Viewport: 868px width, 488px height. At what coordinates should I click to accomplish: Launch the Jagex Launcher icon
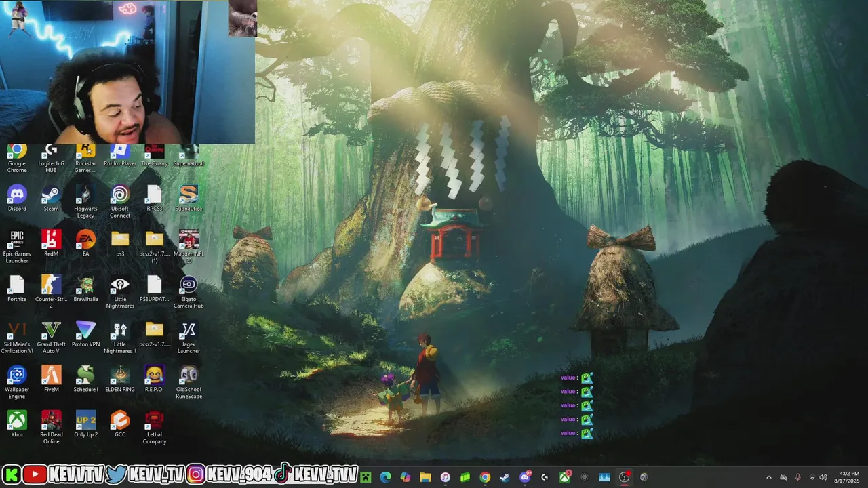pos(189,338)
